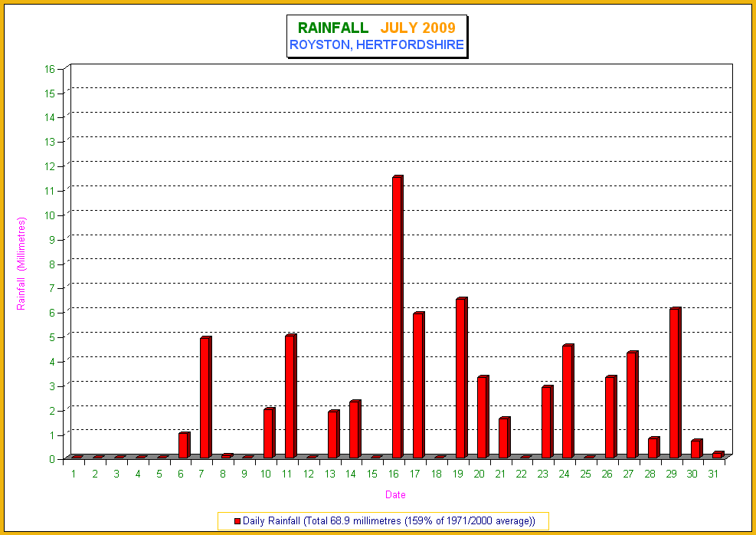Image resolution: width=756 pixels, height=535 pixels.
Task: Click the 'JULY 2009' orange title text
Action: (418, 28)
